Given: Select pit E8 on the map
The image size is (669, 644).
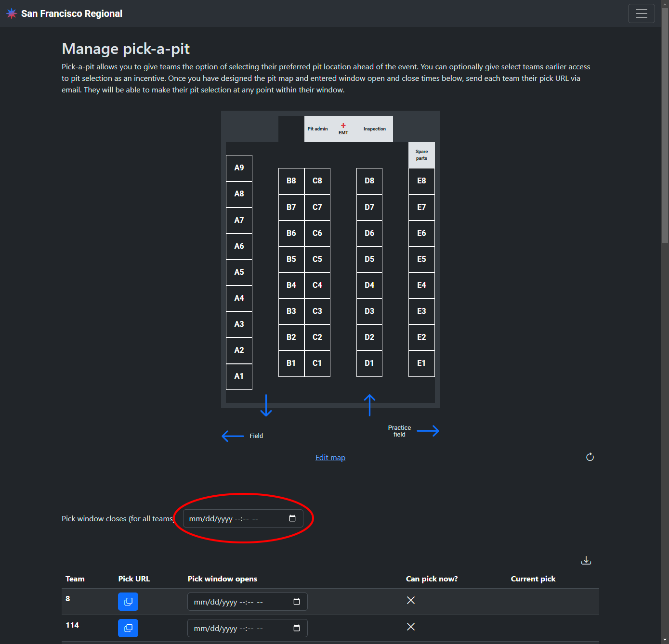Looking at the screenshot, I should pyautogui.click(x=421, y=181).
